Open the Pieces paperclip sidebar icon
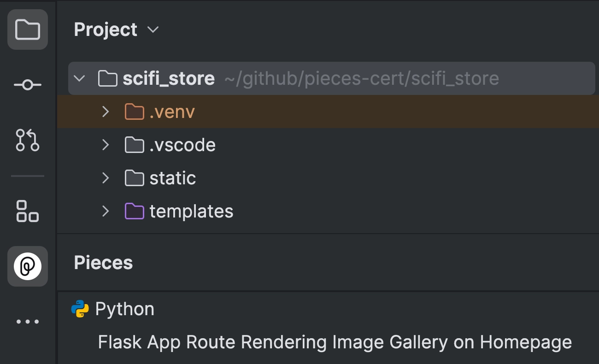The height and width of the screenshot is (364, 599). coord(27,266)
